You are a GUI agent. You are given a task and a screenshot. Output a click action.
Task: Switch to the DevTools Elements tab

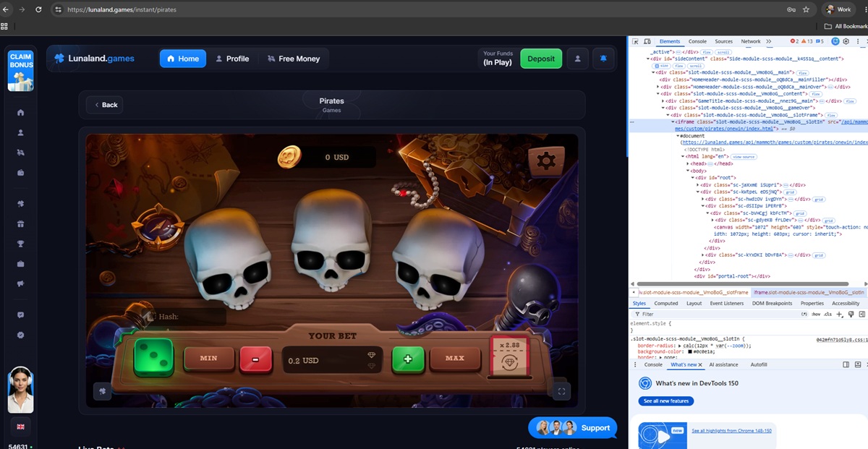[670, 41]
